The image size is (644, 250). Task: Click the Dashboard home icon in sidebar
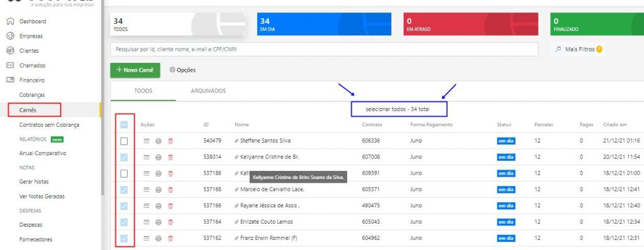[x=10, y=21]
